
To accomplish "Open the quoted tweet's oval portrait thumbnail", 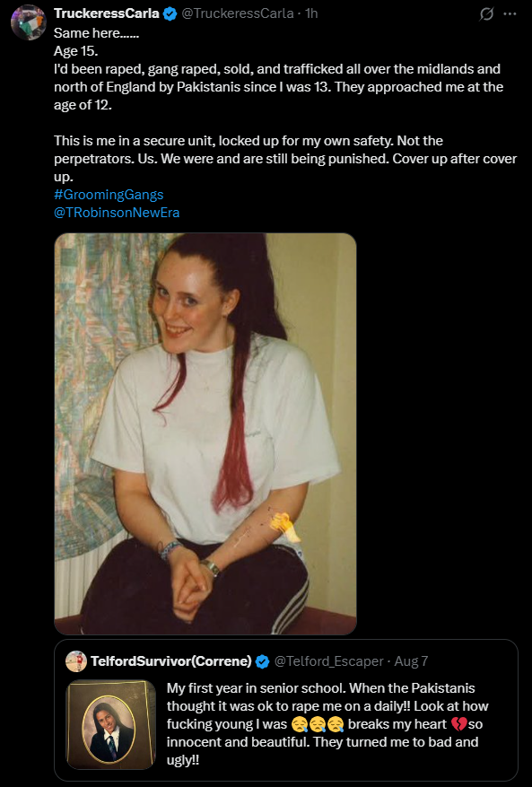I will [x=111, y=725].
